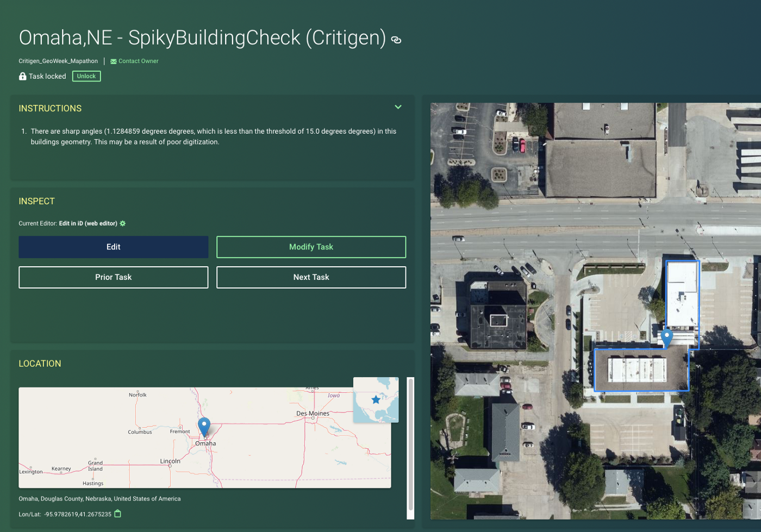Click Fremont label on location map

coord(180,431)
